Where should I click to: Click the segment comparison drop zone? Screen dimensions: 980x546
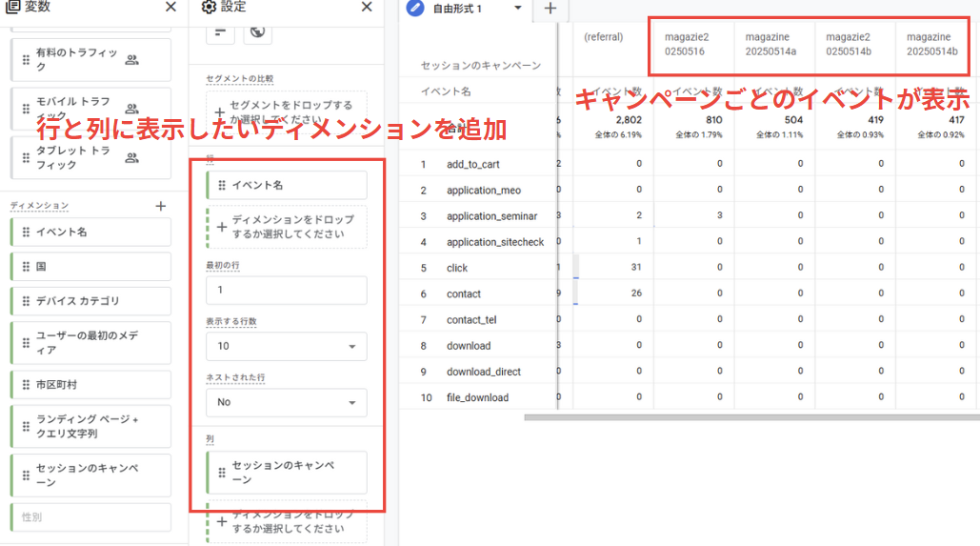click(x=287, y=111)
